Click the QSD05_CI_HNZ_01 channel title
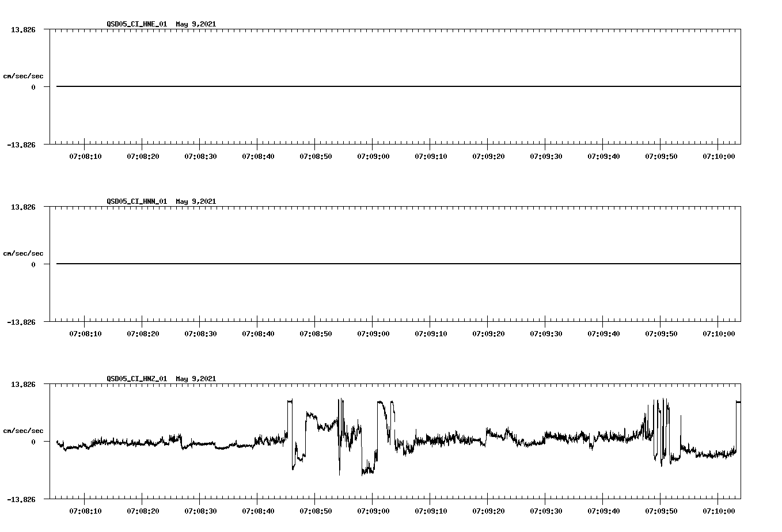782x532 pixels. coord(136,379)
